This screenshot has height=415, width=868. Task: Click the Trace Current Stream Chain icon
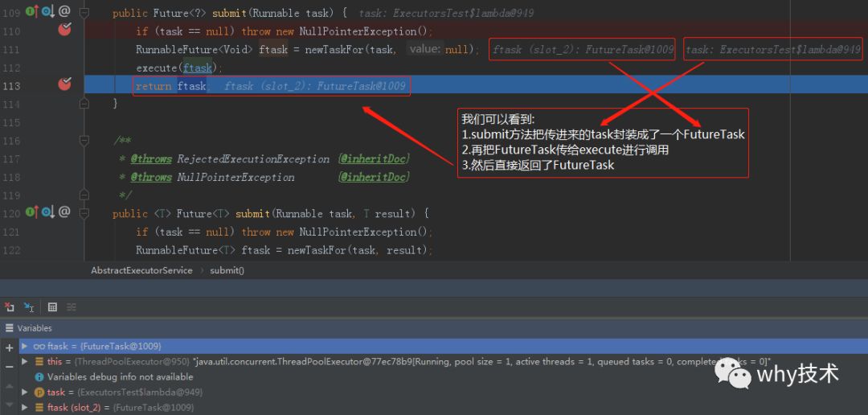pyautogui.click(x=72, y=306)
